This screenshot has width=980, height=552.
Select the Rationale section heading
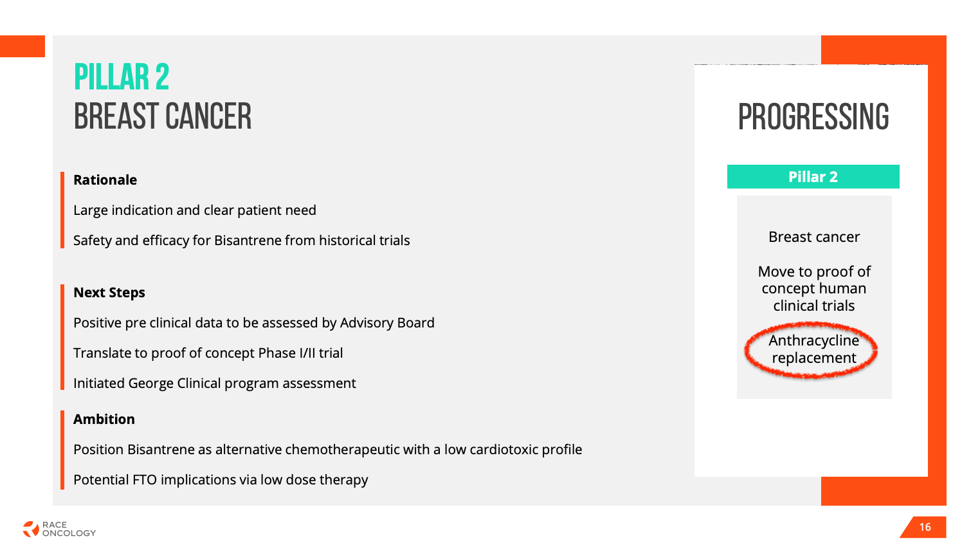point(105,180)
